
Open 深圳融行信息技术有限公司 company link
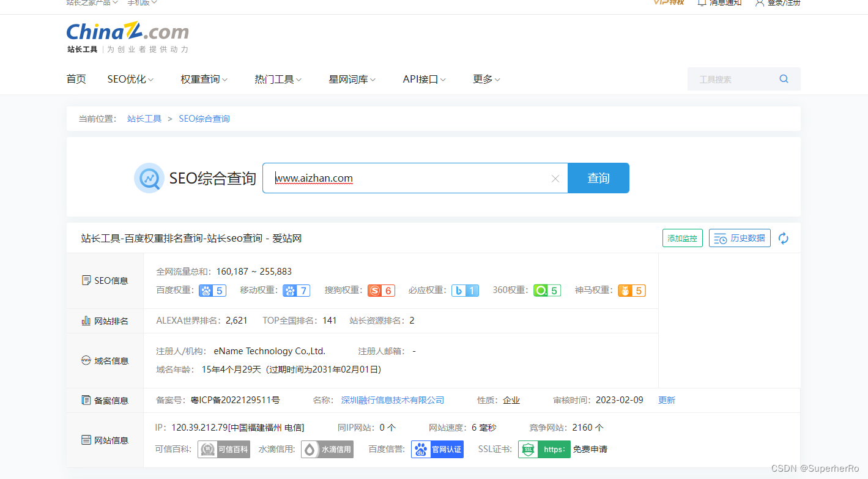[x=393, y=400]
